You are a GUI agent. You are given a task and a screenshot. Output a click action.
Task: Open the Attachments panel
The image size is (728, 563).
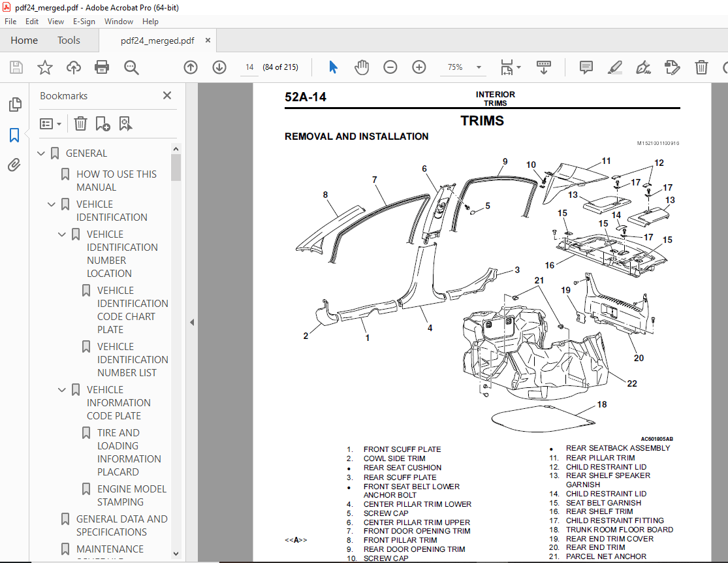click(14, 165)
